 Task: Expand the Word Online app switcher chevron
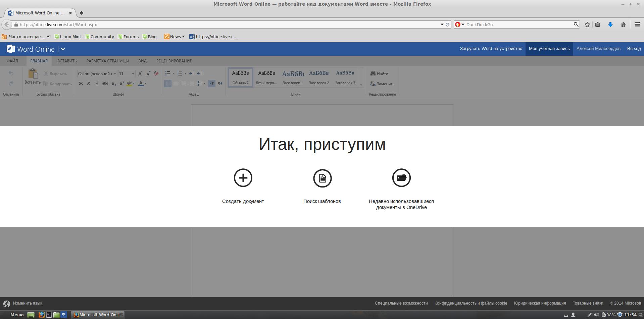63,49
